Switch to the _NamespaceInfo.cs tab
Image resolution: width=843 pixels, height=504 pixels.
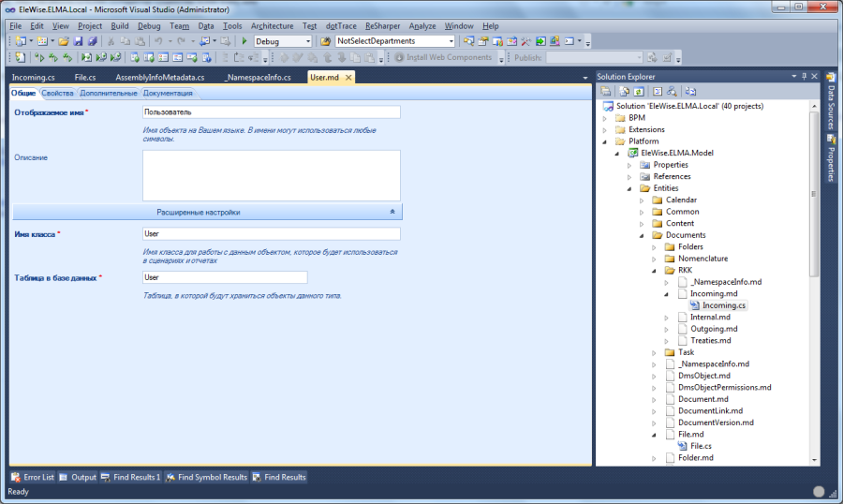(x=259, y=78)
